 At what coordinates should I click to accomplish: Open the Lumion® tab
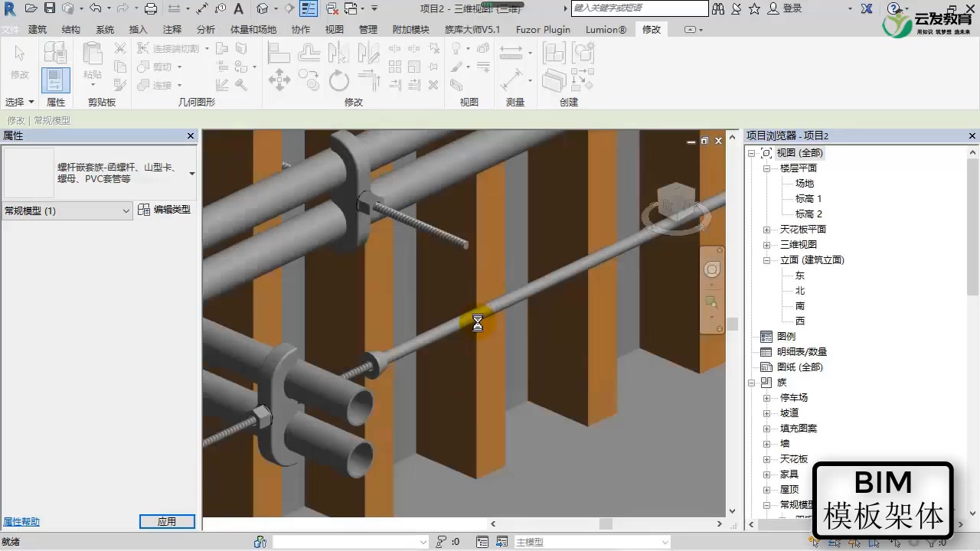pyautogui.click(x=606, y=30)
